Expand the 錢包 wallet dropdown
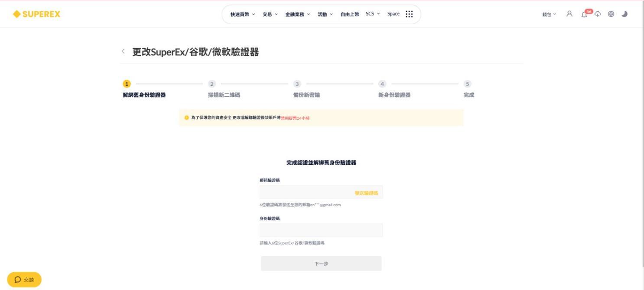Screen dimensions: 644x290 click(x=549, y=14)
